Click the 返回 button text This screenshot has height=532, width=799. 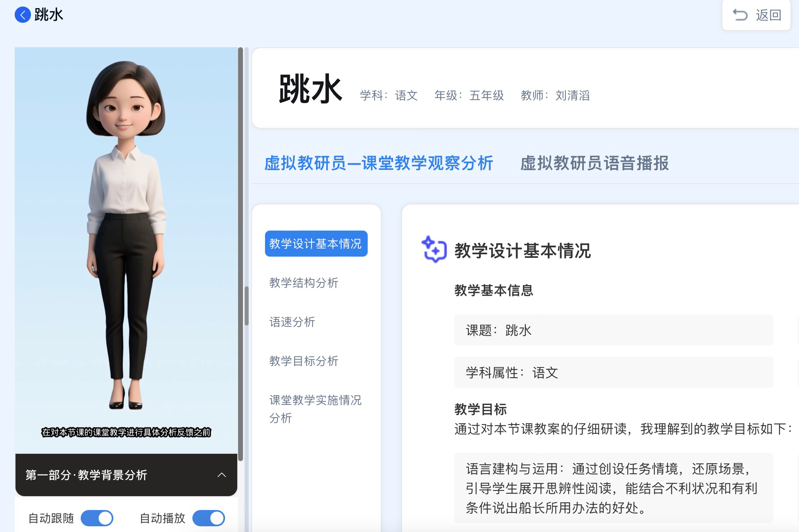[768, 15]
